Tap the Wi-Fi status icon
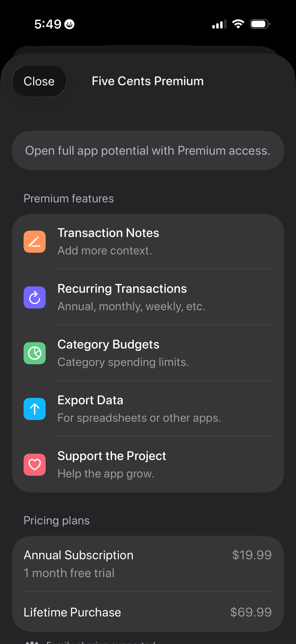The width and height of the screenshot is (296, 644). coord(238,24)
